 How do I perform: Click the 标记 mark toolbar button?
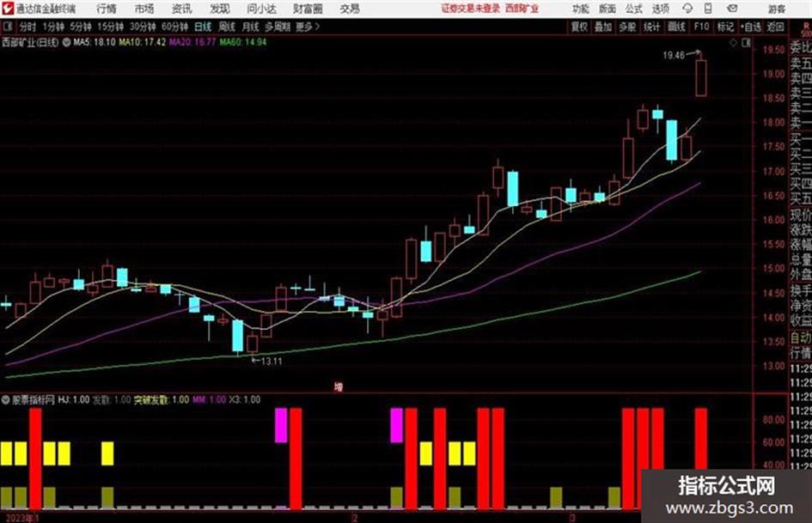[725, 27]
